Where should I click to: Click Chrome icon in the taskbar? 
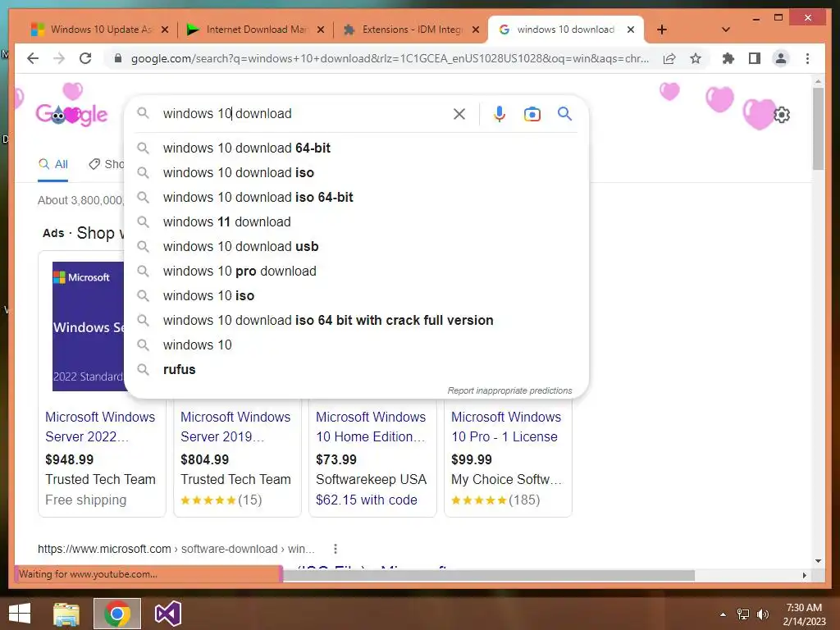click(117, 614)
